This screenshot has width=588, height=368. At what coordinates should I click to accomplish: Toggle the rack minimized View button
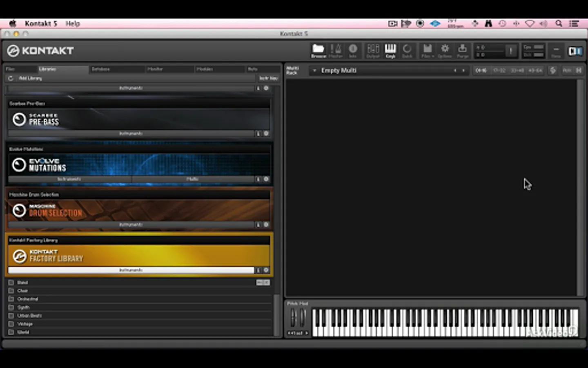556,51
